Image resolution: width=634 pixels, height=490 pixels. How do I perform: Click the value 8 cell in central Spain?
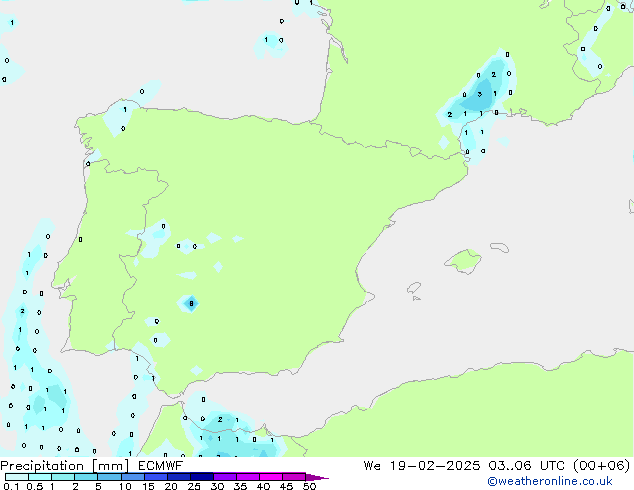pos(191,303)
